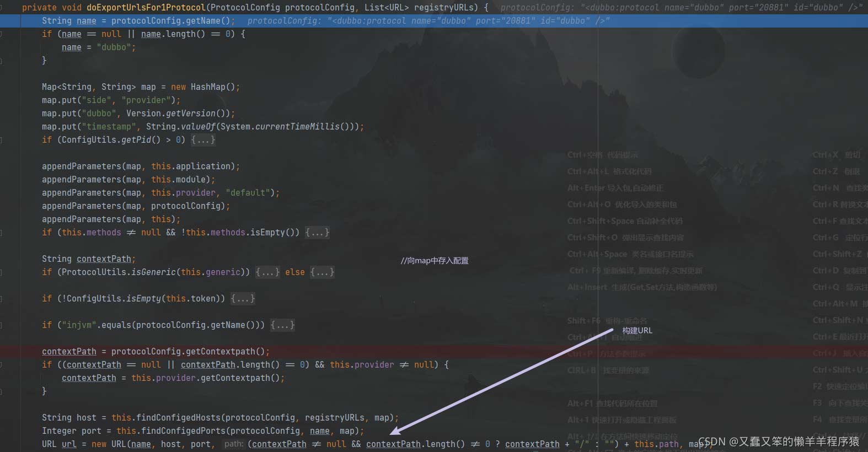Image resolution: width=868 pixels, height=452 pixels.
Task: Click the getVersion method call
Action: click(191, 114)
